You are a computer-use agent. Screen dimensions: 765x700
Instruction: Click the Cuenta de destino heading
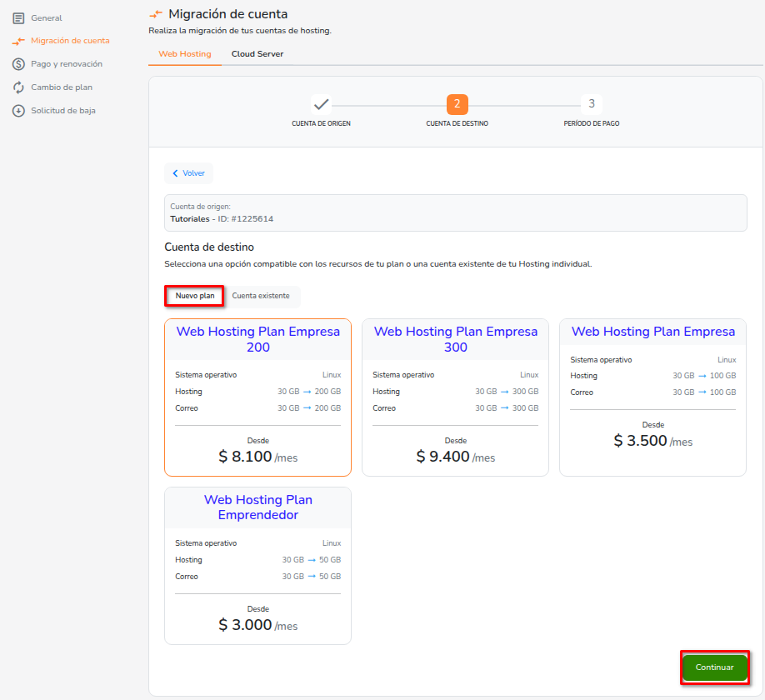click(209, 247)
